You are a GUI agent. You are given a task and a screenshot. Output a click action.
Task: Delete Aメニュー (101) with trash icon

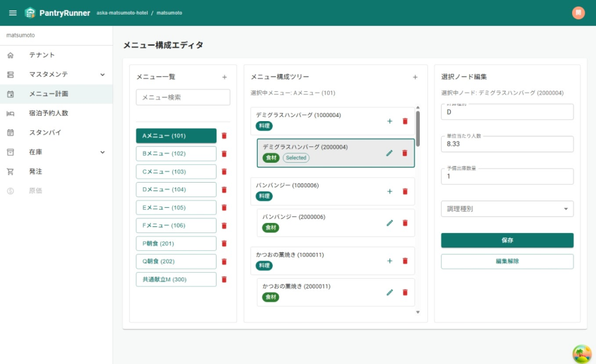tap(224, 136)
